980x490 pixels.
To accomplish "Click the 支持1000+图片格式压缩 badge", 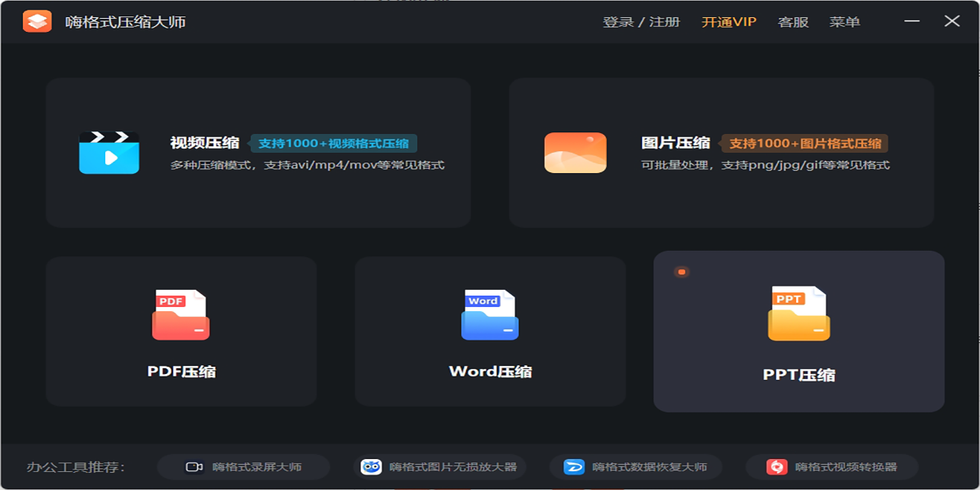I will [x=804, y=144].
